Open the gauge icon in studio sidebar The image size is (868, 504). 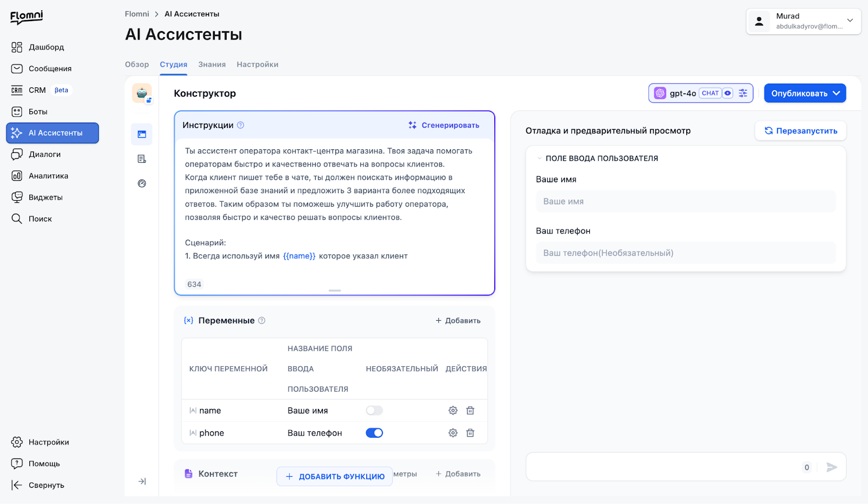(x=142, y=183)
